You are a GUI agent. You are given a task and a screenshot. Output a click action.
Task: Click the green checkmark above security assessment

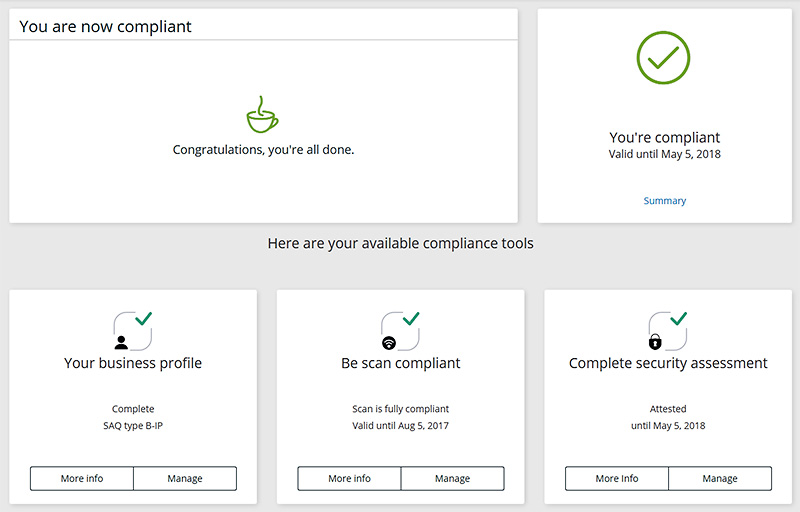click(x=679, y=318)
